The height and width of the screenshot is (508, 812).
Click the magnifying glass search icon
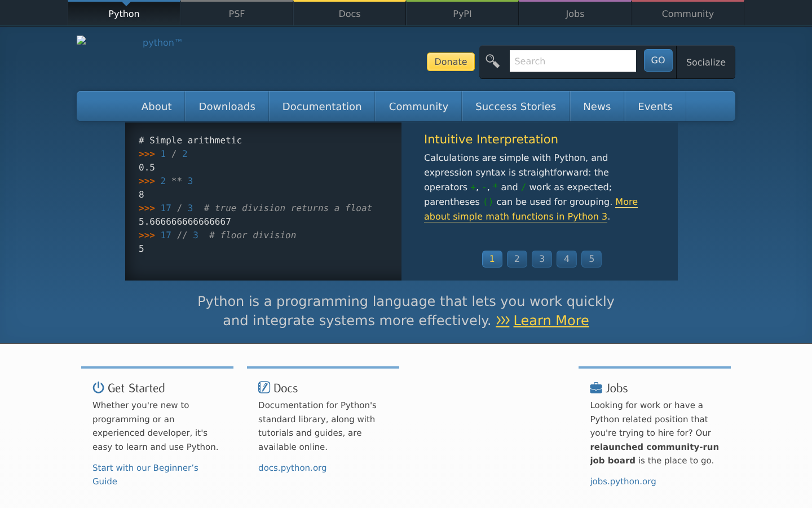pyautogui.click(x=493, y=61)
